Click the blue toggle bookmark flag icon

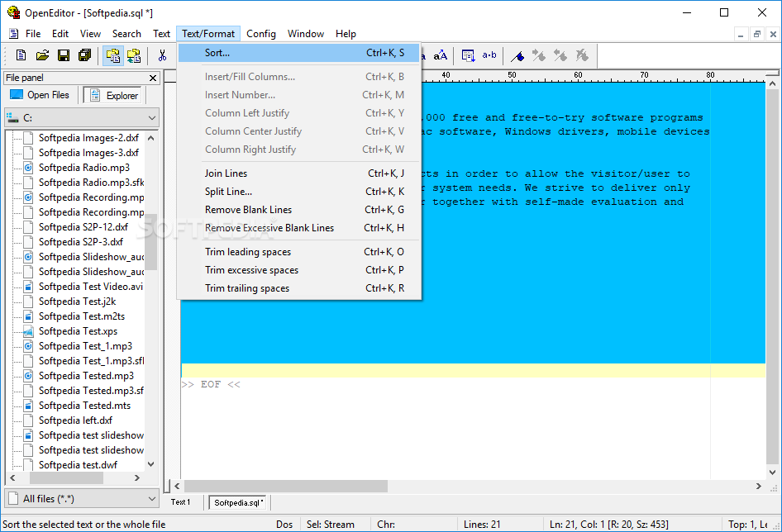[517, 56]
